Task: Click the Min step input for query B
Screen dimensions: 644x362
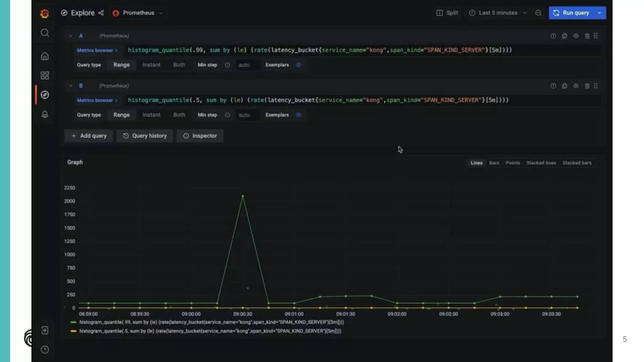Action: [x=247, y=115]
